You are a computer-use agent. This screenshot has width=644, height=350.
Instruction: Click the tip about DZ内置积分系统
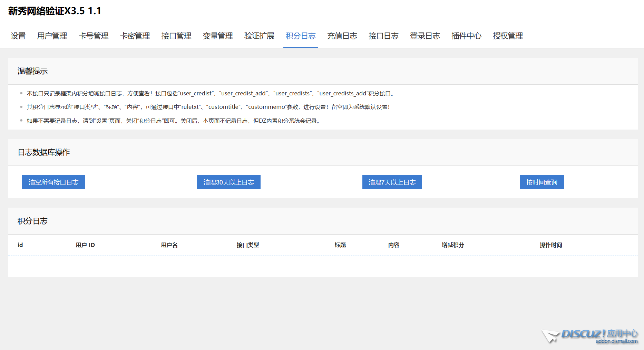pyautogui.click(x=174, y=121)
